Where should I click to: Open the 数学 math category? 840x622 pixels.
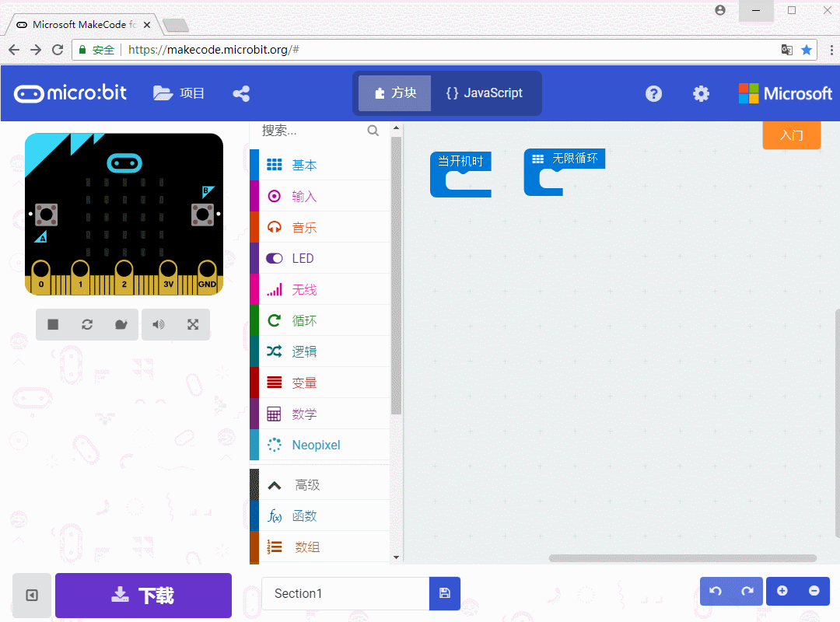[x=320, y=414]
